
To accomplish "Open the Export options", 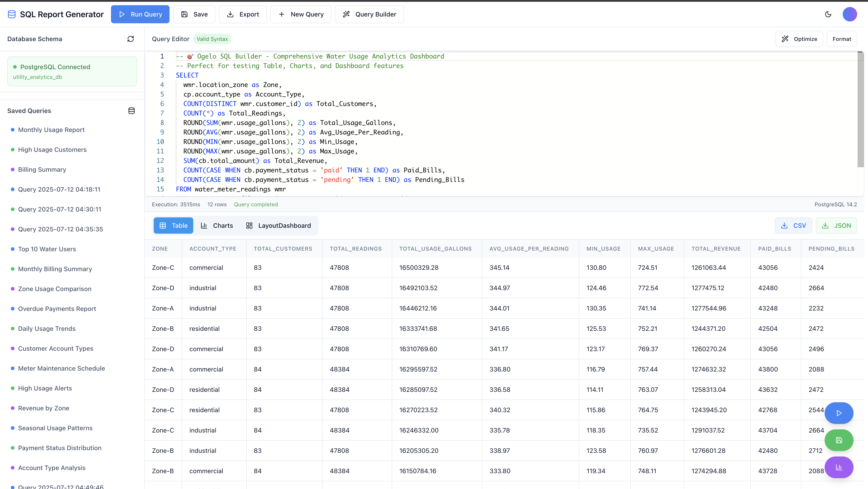I will (243, 14).
